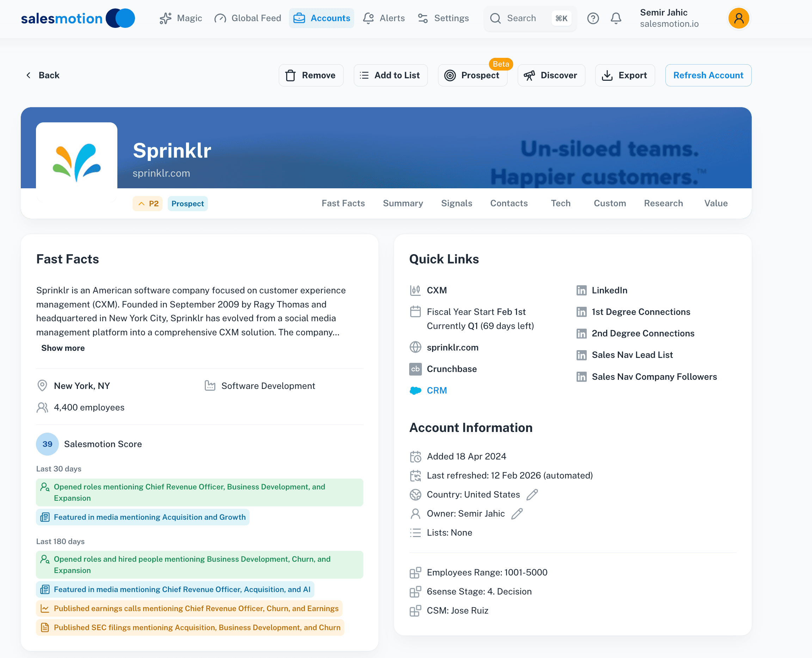Click the Lists: None list icon

416,532
